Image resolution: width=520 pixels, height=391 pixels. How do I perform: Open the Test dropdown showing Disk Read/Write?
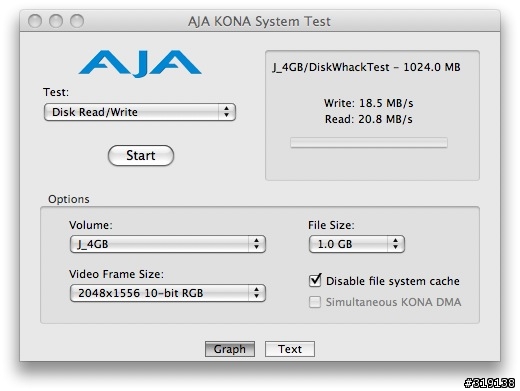click(x=140, y=112)
